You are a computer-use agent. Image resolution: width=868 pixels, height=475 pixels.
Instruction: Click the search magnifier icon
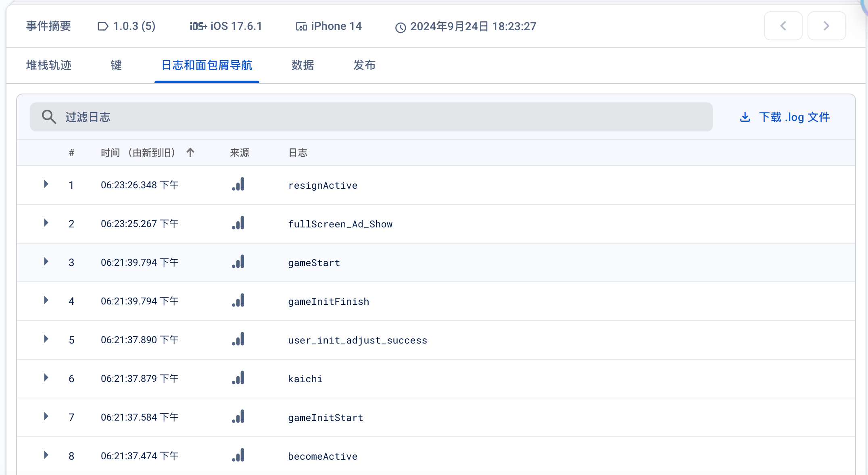[x=49, y=117]
